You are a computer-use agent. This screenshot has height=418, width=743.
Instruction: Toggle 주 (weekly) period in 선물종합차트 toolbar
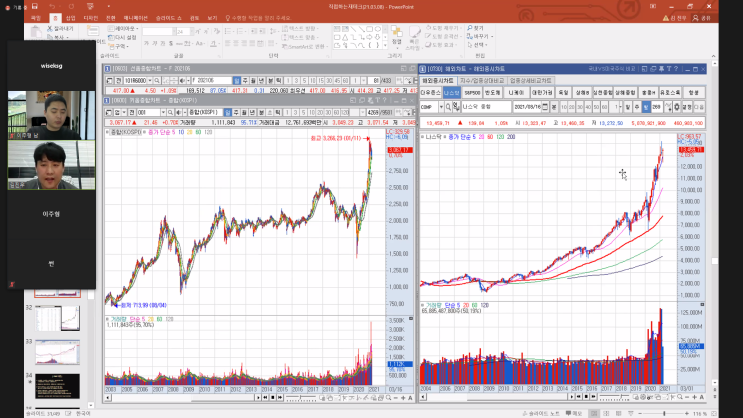[245, 81]
